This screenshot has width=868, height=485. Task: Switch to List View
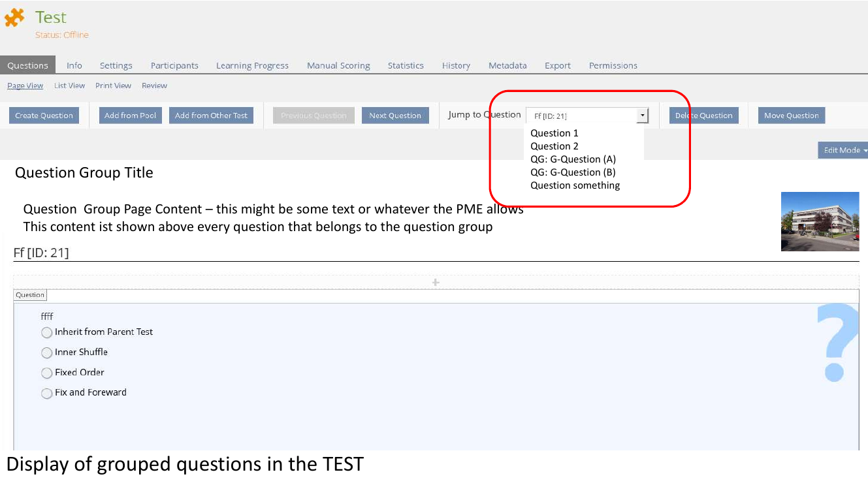tap(69, 86)
